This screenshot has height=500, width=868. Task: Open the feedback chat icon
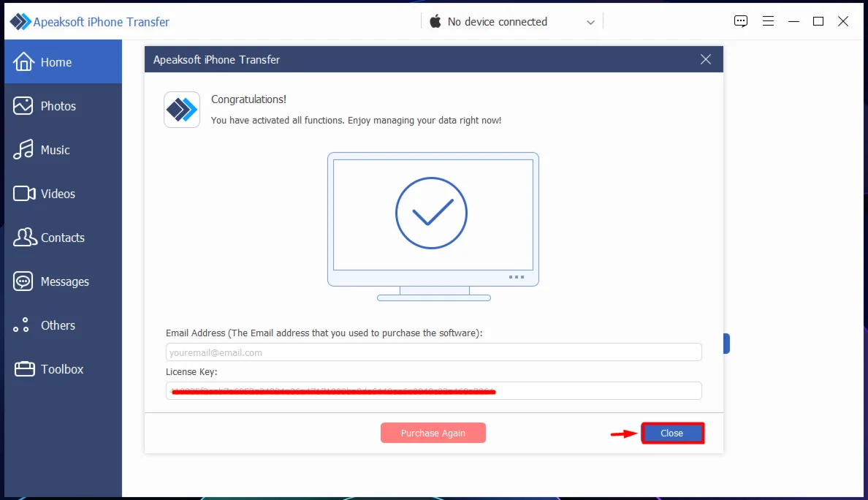click(x=741, y=21)
